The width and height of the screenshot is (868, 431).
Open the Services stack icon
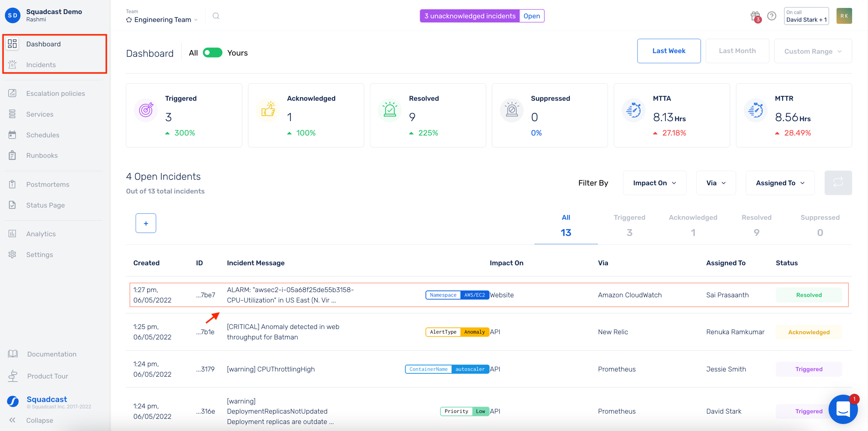pos(12,114)
